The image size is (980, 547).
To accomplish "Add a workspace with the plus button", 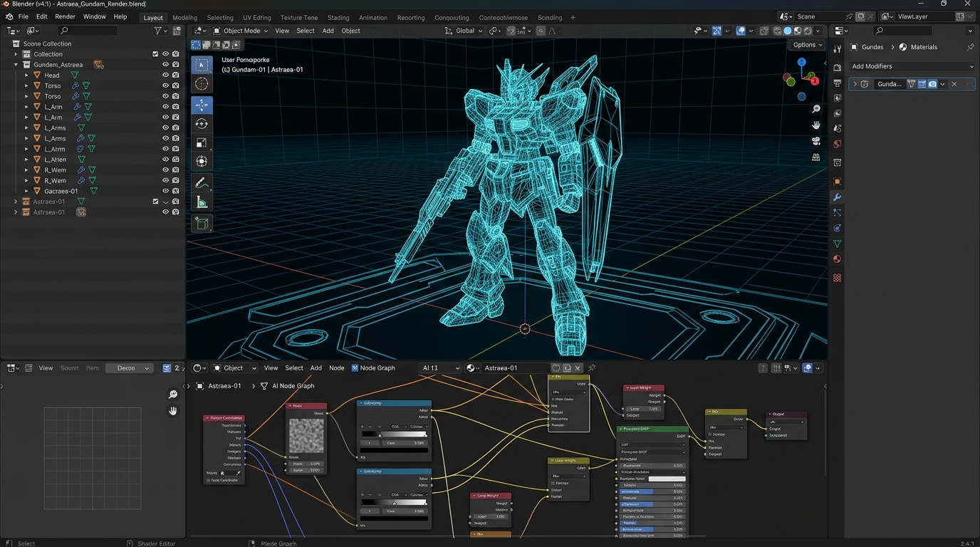I will (x=573, y=18).
